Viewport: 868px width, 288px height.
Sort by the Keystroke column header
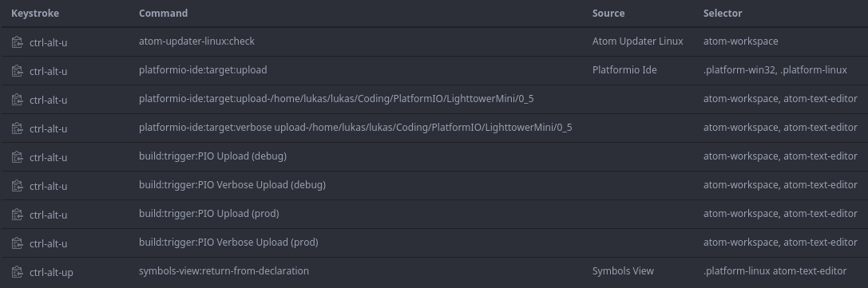(x=35, y=14)
